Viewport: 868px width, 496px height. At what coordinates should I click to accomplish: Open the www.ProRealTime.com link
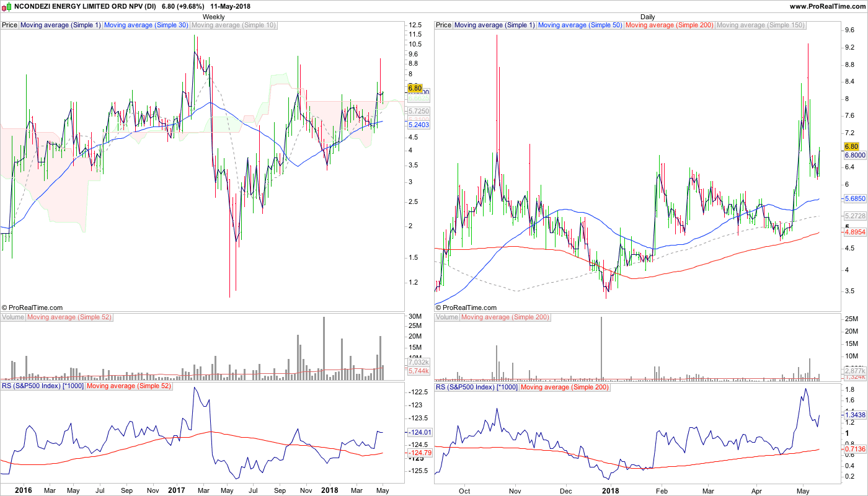coord(828,6)
